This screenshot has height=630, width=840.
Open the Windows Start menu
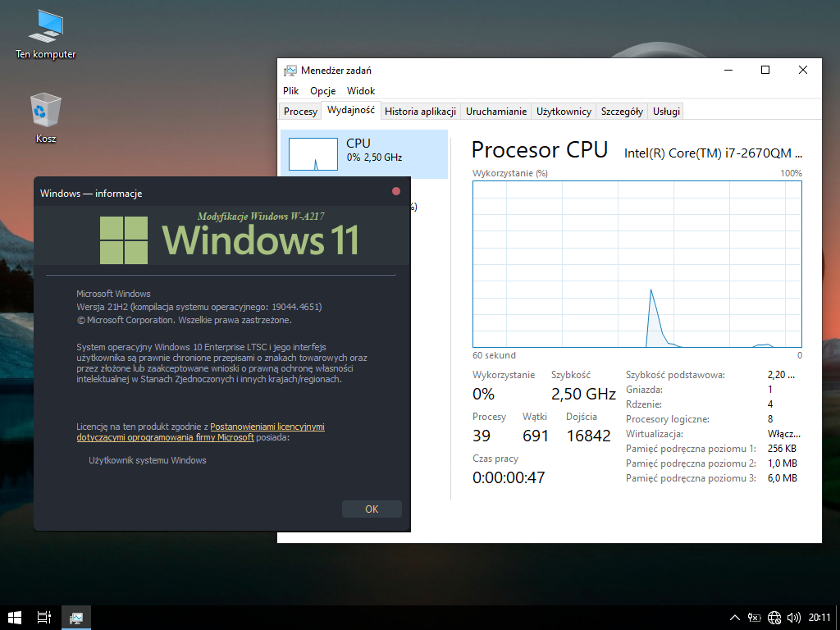[x=15, y=617]
